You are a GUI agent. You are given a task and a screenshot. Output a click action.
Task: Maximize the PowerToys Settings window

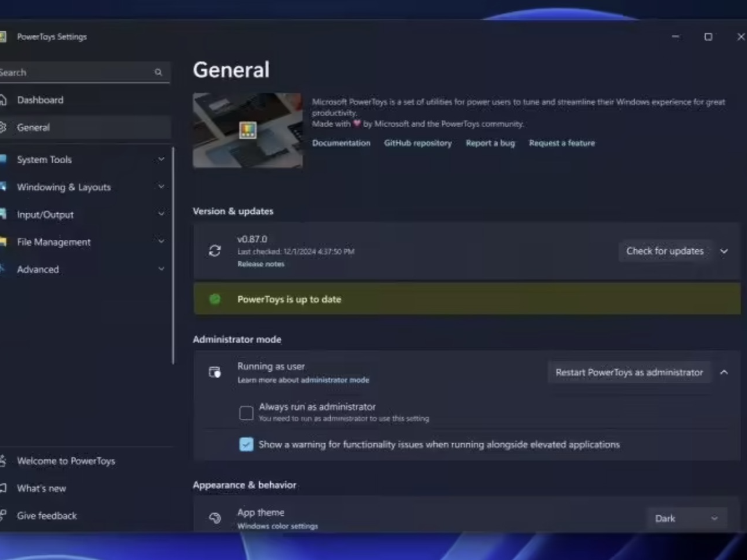point(708,37)
